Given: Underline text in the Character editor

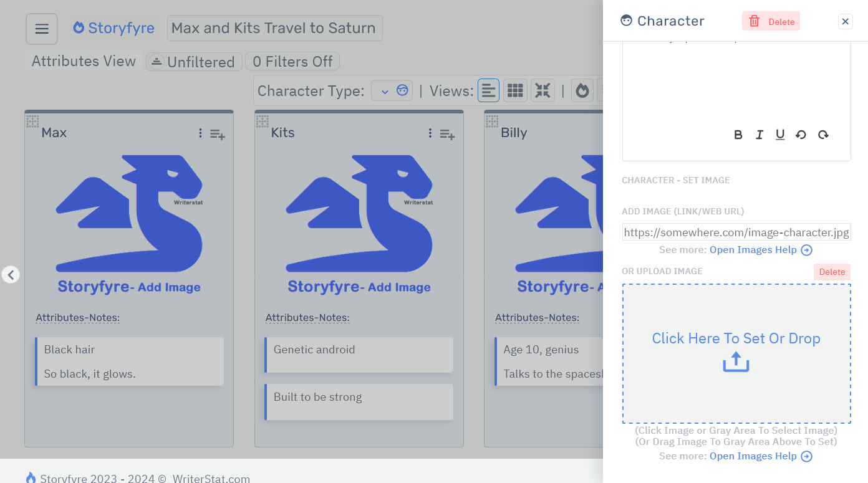Looking at the screenshot, I should point(780,134).
